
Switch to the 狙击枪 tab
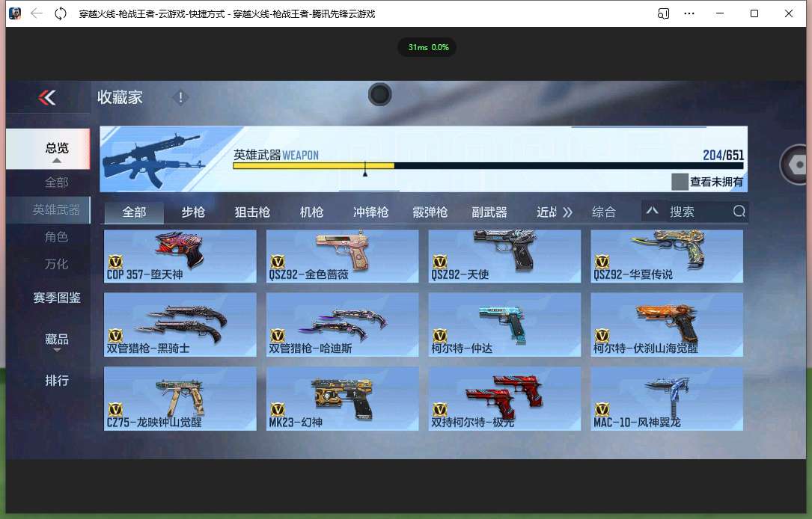tap(252, 212)
